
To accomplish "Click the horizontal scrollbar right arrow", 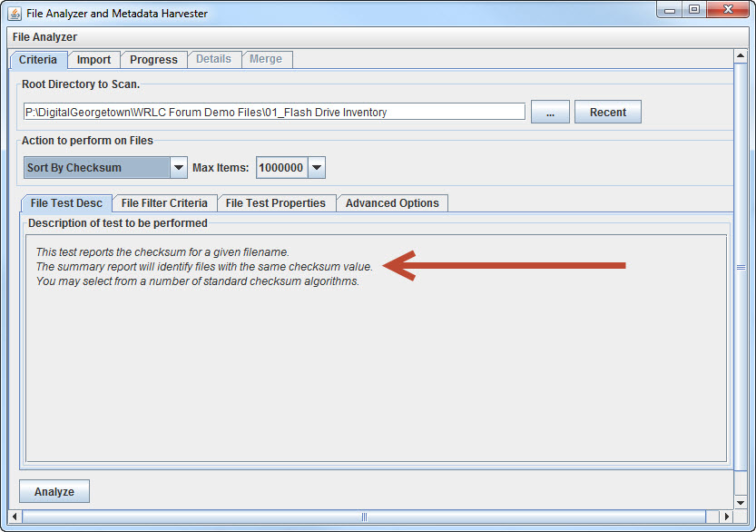I will [x=726, y=517].
